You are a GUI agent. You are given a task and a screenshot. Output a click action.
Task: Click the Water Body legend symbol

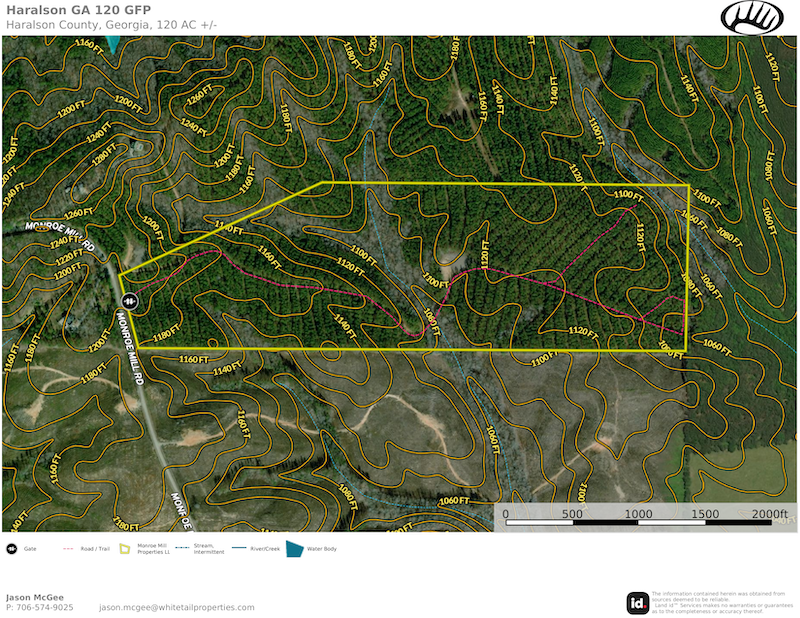294,549
